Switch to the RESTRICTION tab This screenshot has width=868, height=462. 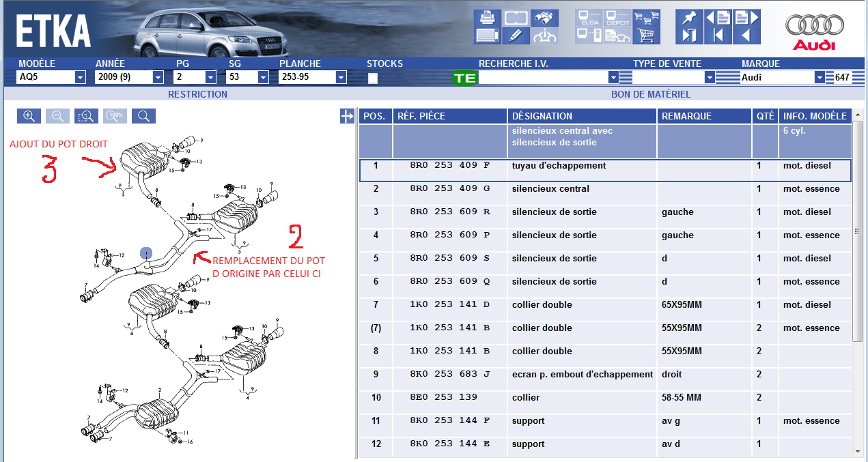pos(197,94)
